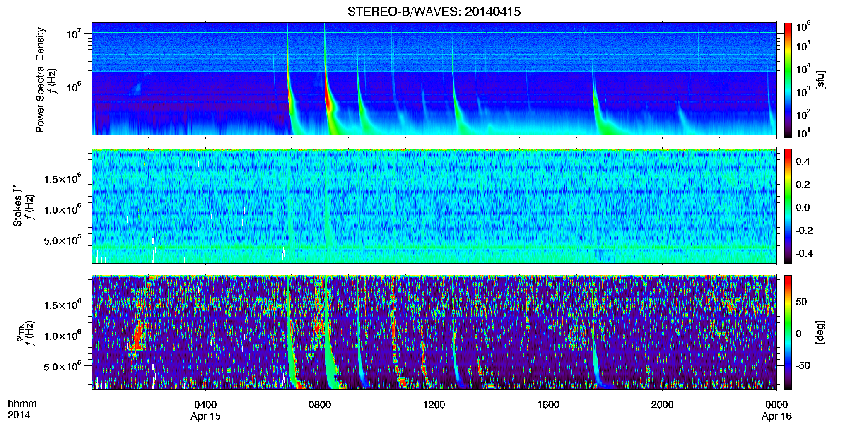Image resolution: width=868 pixels, height=447 pixels.
Task: Click the 2000 time tick label
Action: (662, 404)
